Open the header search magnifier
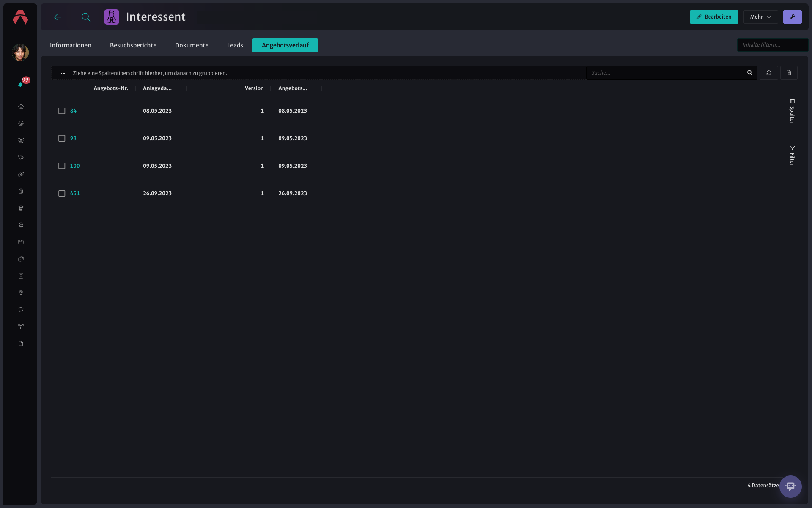 coord(86,17)
